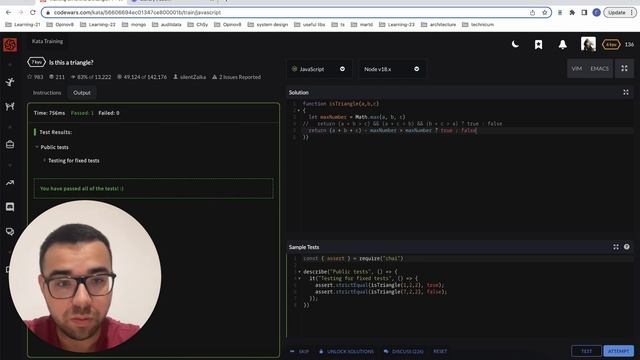Image resolution: width=640 pixels, height=360 pixels.
Task: Fold the it block in Sample Tests
Action: coord(299,278)
